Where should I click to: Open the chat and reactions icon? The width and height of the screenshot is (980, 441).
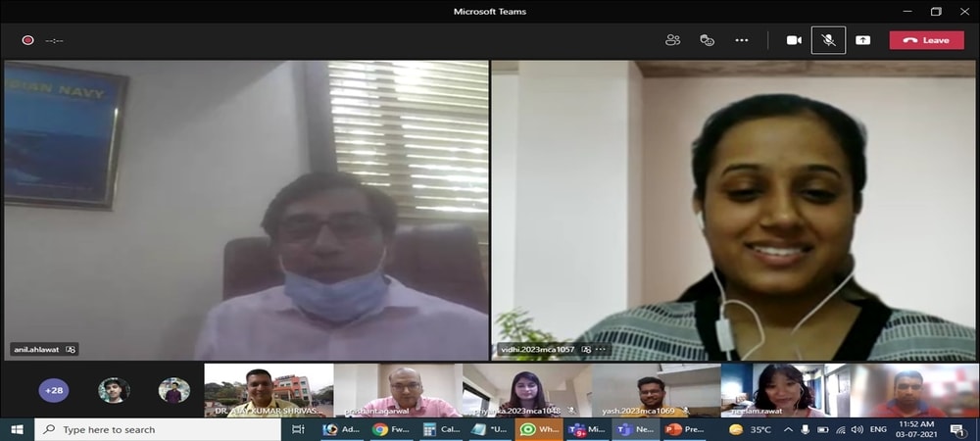[707, 40]
